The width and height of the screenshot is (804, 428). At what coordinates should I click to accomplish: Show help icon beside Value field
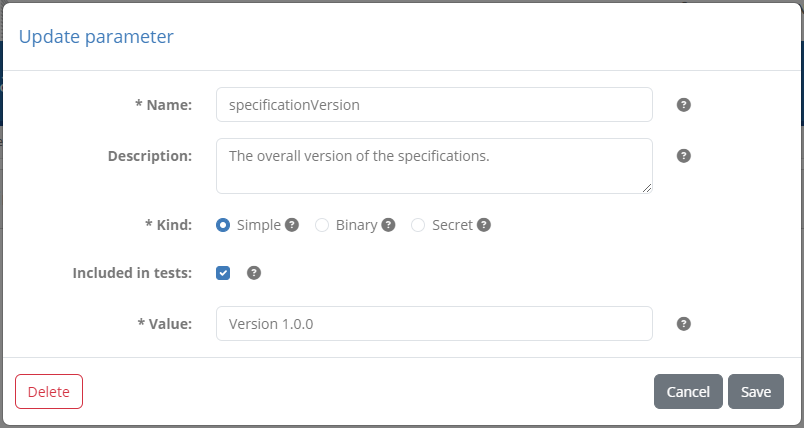[684, 323]
